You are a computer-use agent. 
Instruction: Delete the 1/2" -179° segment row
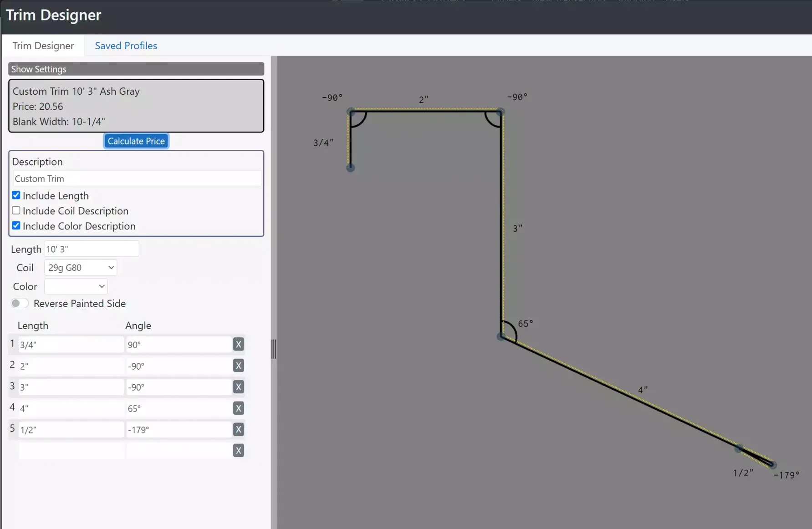[x=238, y=429]
